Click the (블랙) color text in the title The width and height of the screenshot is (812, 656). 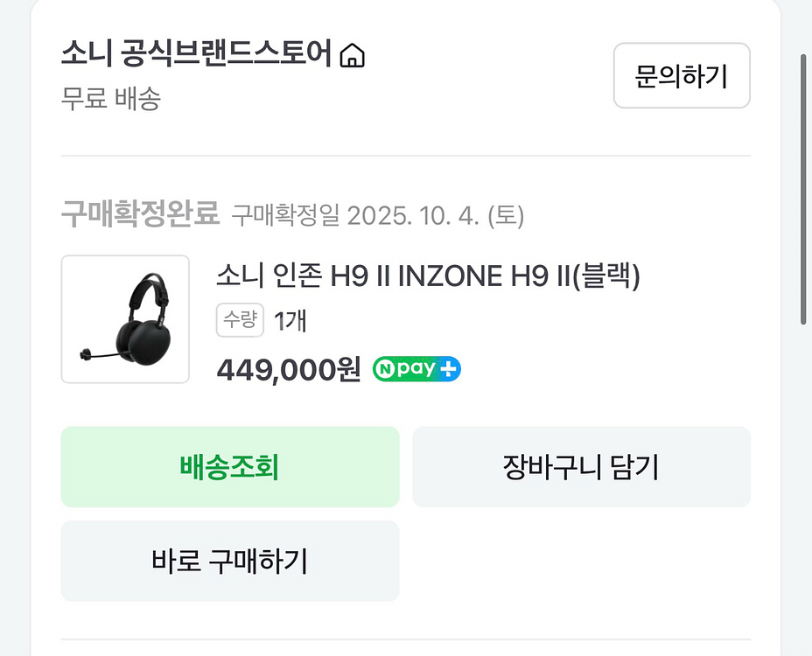(609, 276)
